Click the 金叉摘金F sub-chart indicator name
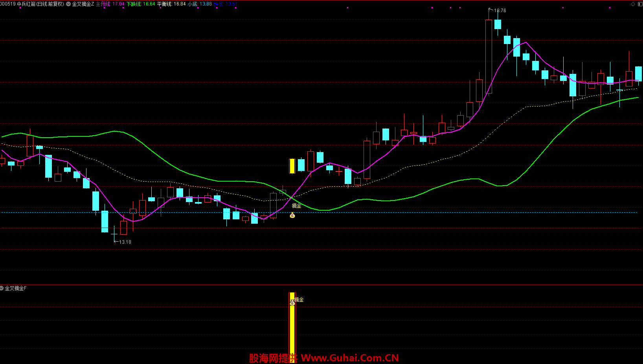Screen dimensions: 643x364 (16, 288)
